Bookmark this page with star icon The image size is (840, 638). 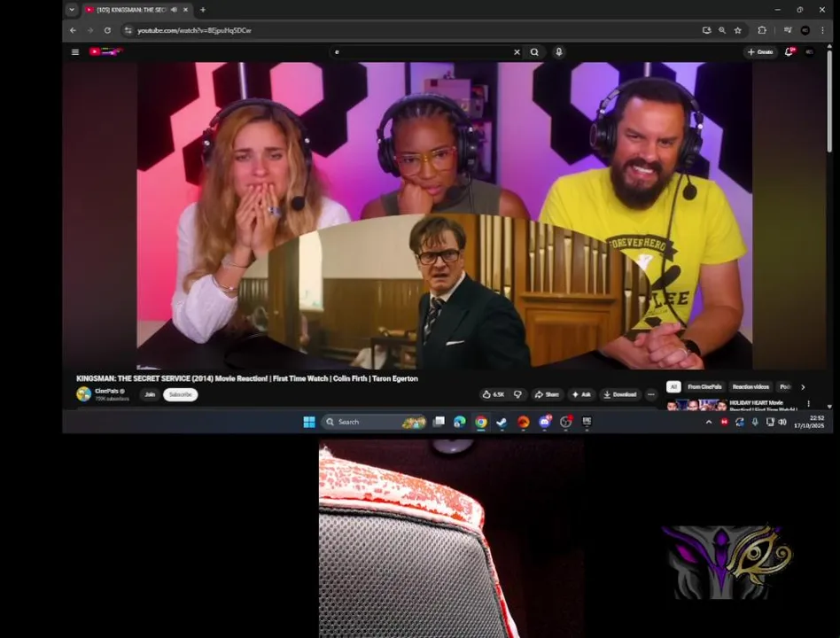pyautogui.click(x=738, y=30)
